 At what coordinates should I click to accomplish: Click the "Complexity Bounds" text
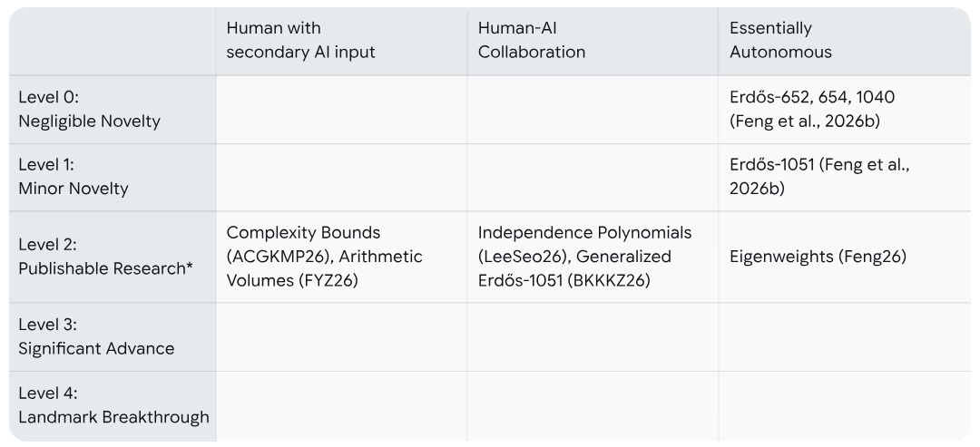pyautogui.click(x=303, y=233)
